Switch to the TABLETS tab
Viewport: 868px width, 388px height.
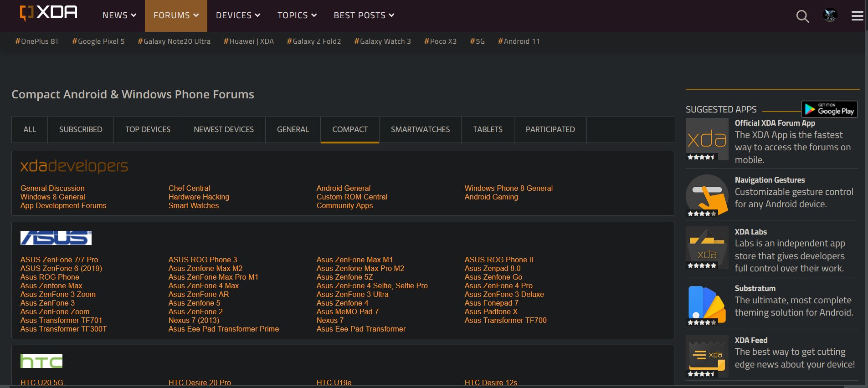[x=488, y=130]
